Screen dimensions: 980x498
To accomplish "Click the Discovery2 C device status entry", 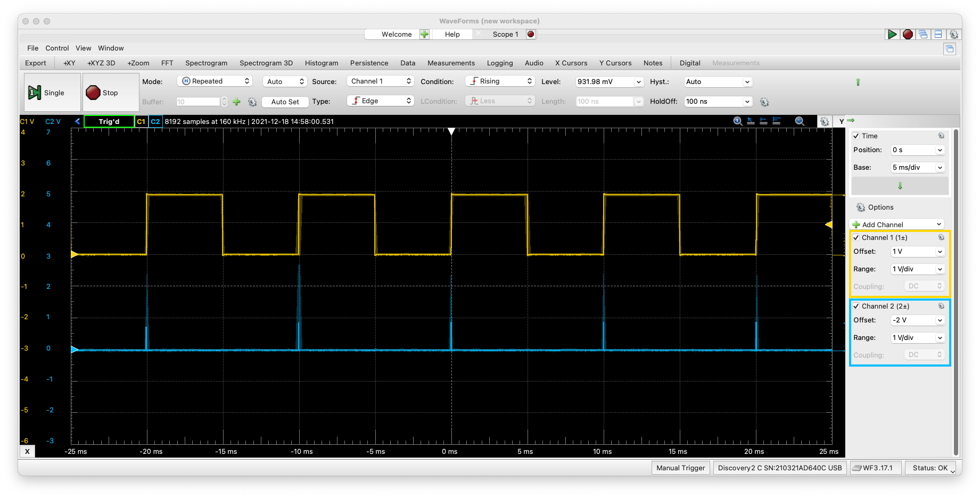I will (779, 468).
